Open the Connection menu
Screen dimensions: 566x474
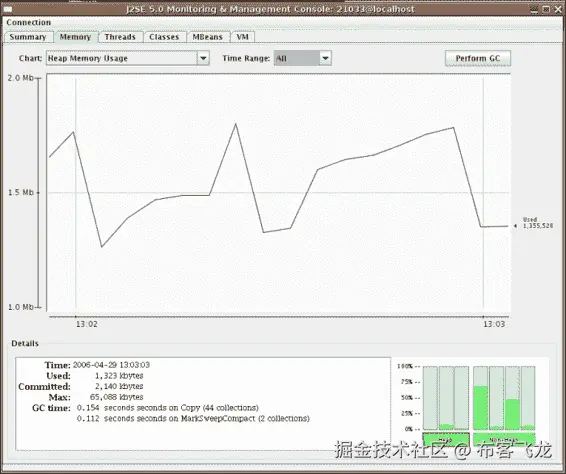click(29, 22)
